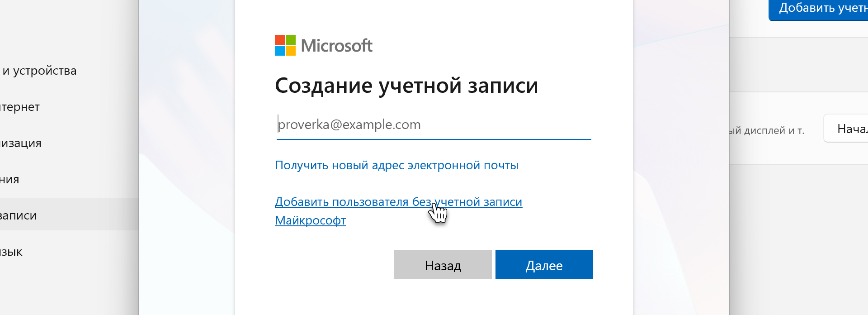Select the 'изация' sidebar entry
The width and height of the screenshot is (868, 315).
21,143
